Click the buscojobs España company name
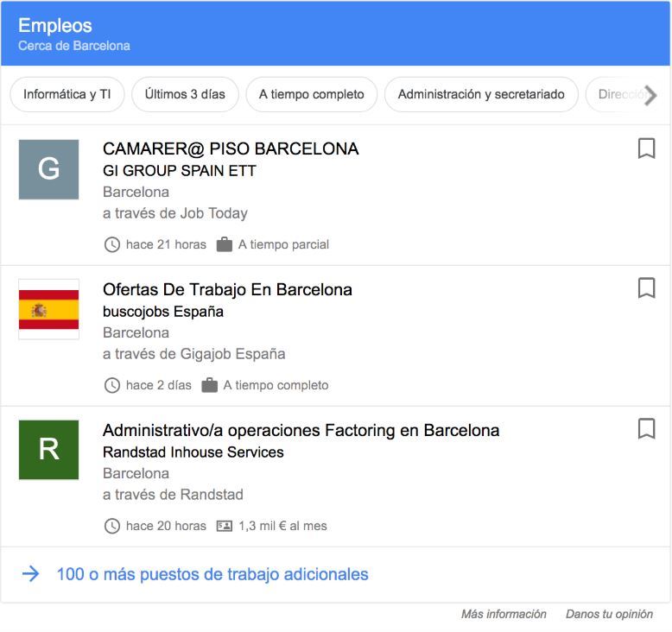The height and width of the screenshot is (632, 672). pyautogui.click(x=163, y=312)
